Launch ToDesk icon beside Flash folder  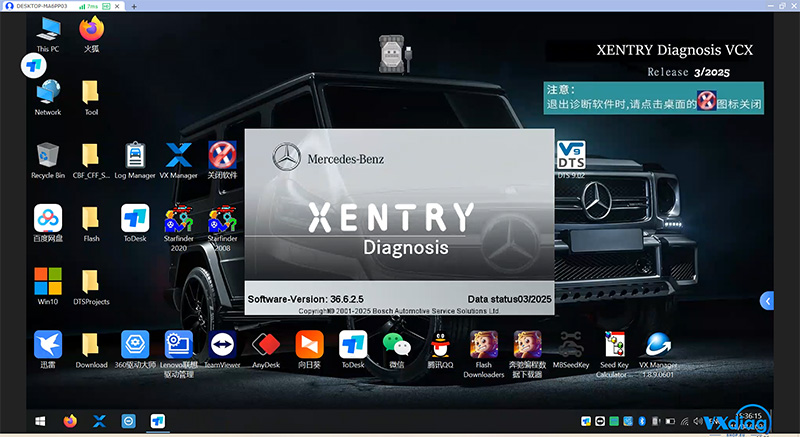tap(135, 223)
